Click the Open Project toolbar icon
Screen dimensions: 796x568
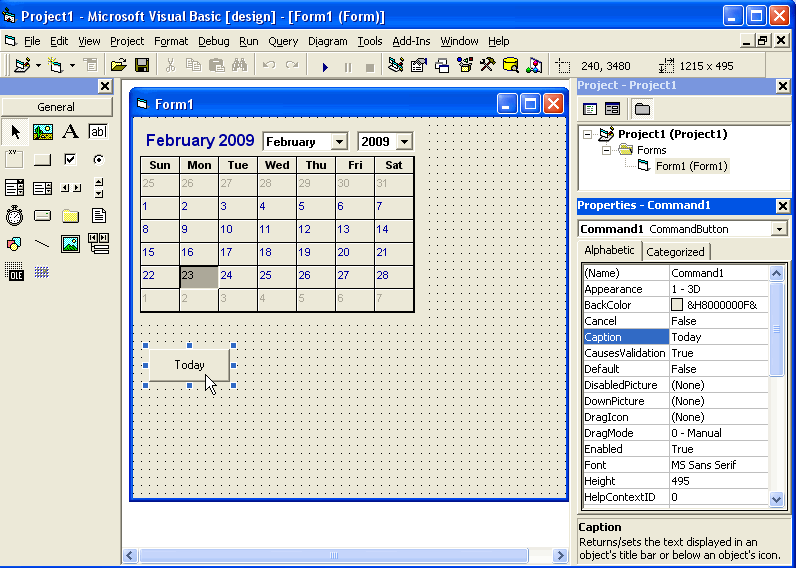click(118, 65)
